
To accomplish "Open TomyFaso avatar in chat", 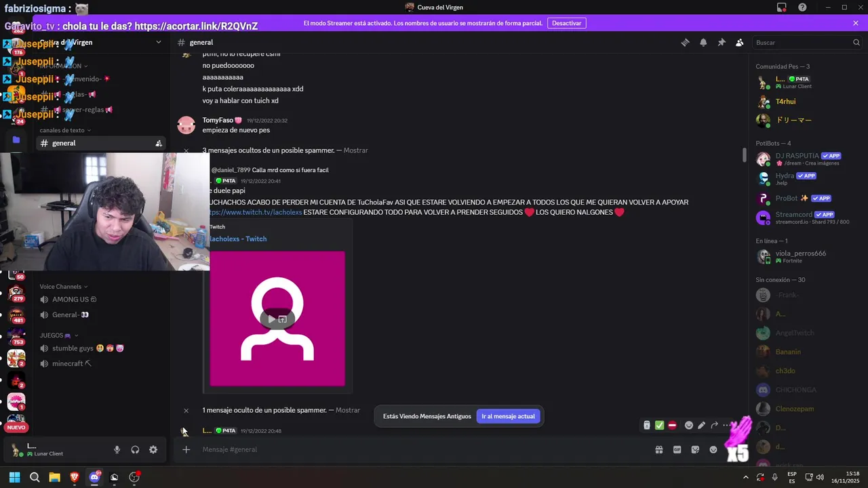I will pos(186,125).
